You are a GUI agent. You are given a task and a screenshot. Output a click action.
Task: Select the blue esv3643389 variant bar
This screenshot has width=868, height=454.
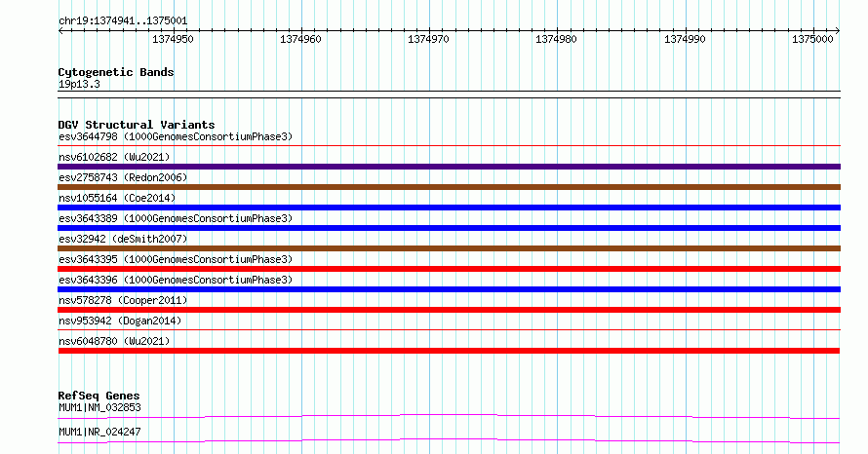(449, 228)
